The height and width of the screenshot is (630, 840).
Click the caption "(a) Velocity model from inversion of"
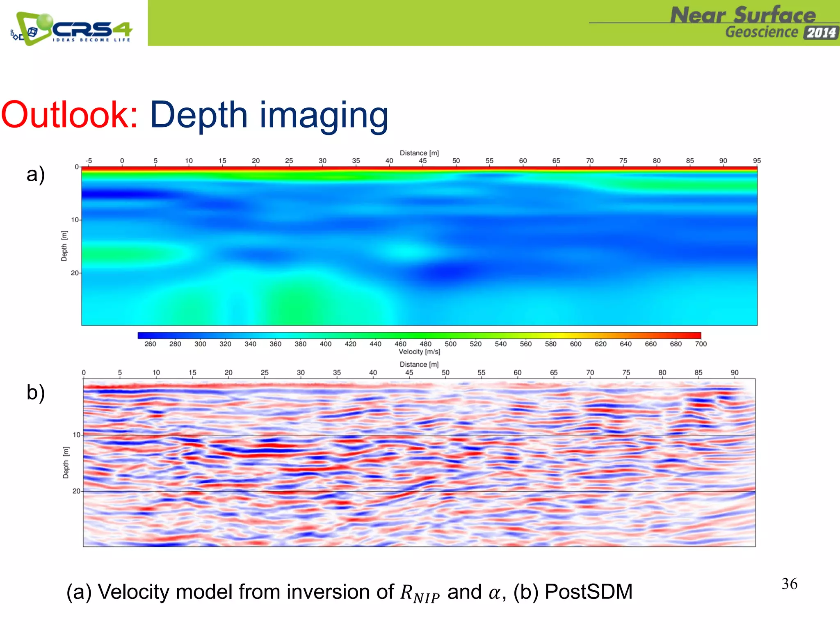coord(230,592)
